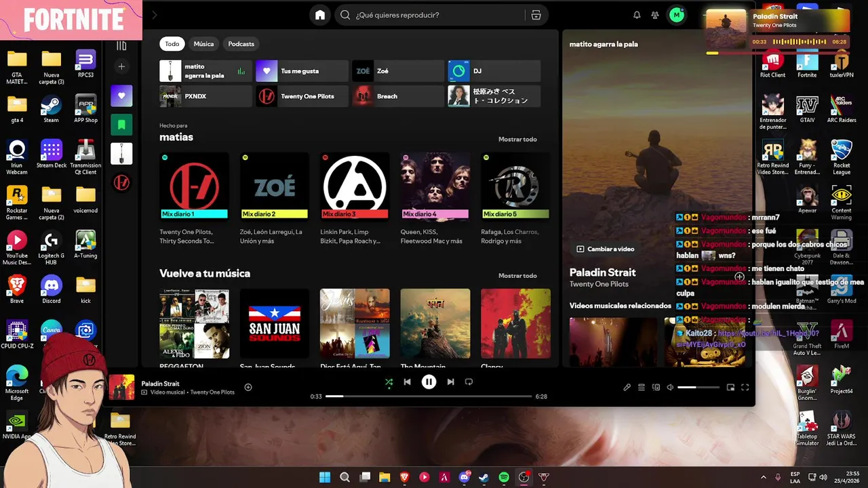Show all for matias section
This screenshot has height=488, width=868.
tap(517, 140)
